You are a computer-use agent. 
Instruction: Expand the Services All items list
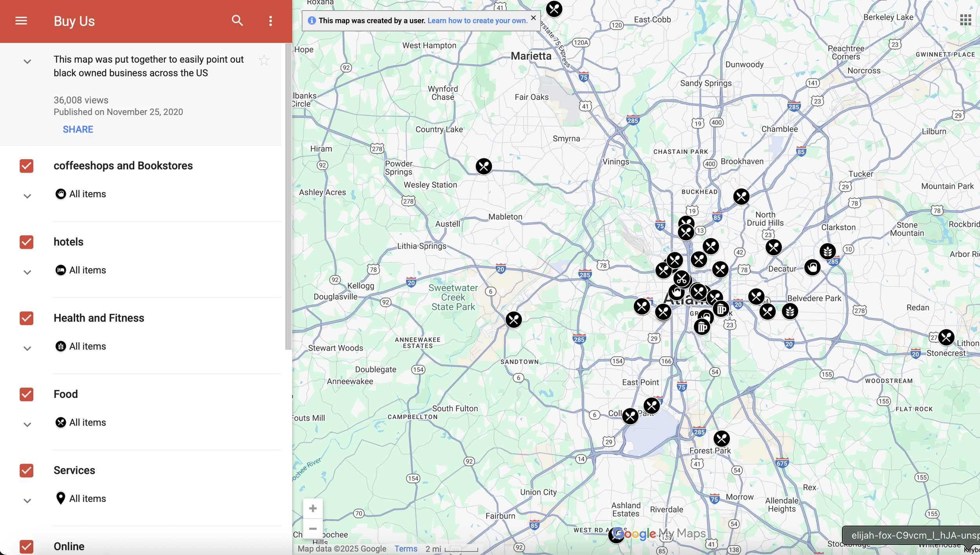point(27,500)
